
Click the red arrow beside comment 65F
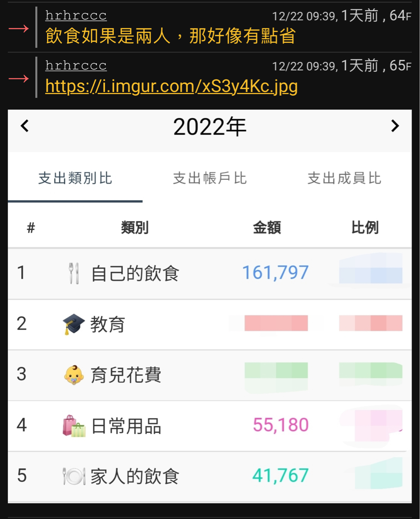[19, 78]
